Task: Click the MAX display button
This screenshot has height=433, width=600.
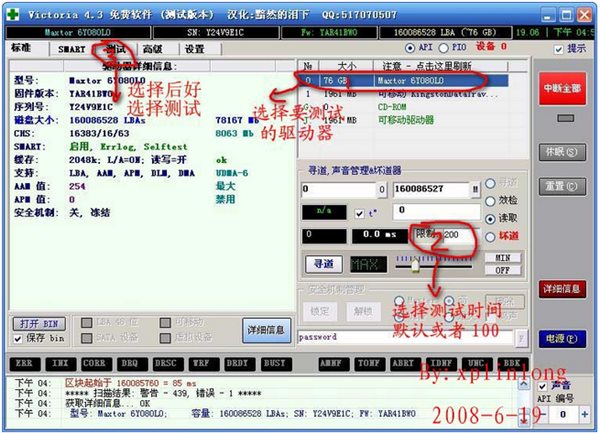Action: (x=368, y=264)
